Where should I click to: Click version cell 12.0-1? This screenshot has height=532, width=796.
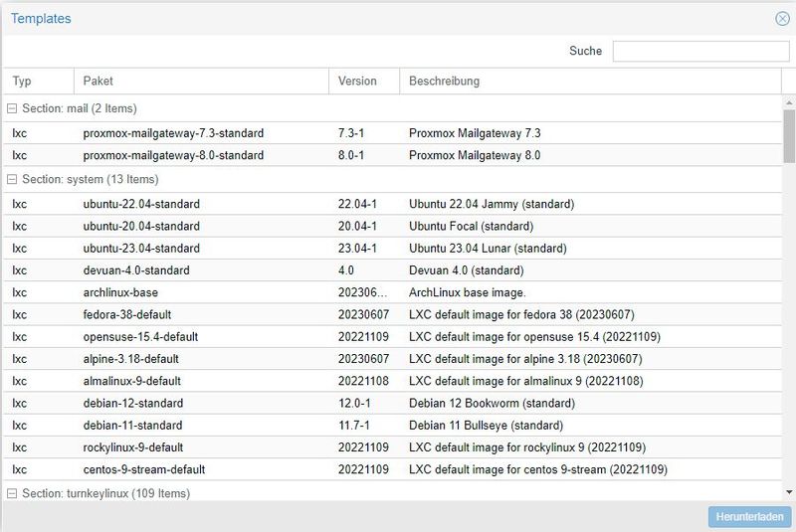click(354, 403)
